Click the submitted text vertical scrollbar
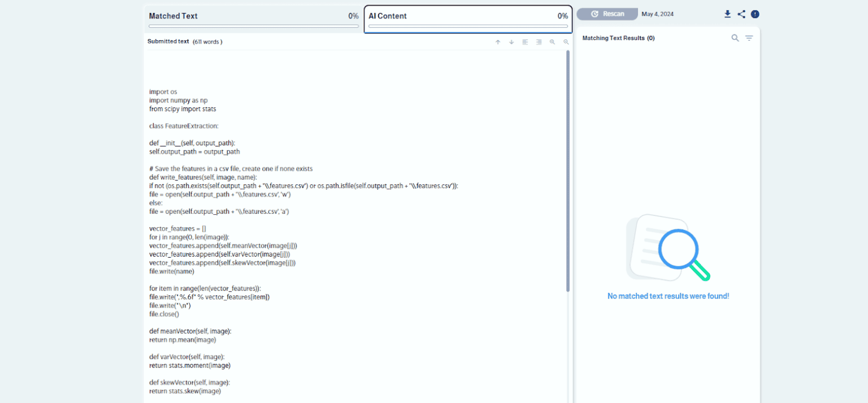The width and height of the screenshot is (868, 403). pos(568,170)
